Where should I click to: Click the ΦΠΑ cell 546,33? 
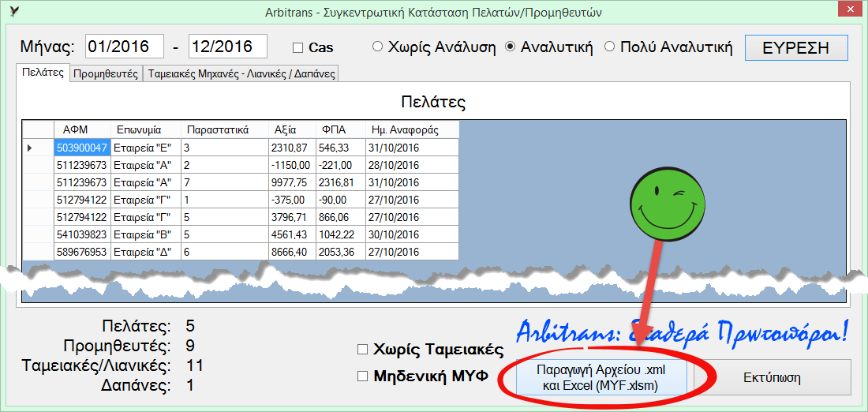click(340, 148)
